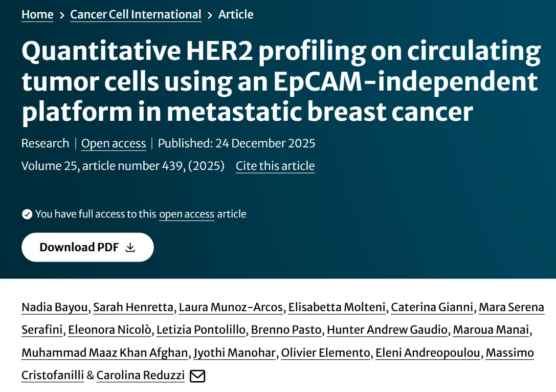Open the Cancer Cell International journal page
The width and height of the screenshot is (556, 392).
pos(135,14)
